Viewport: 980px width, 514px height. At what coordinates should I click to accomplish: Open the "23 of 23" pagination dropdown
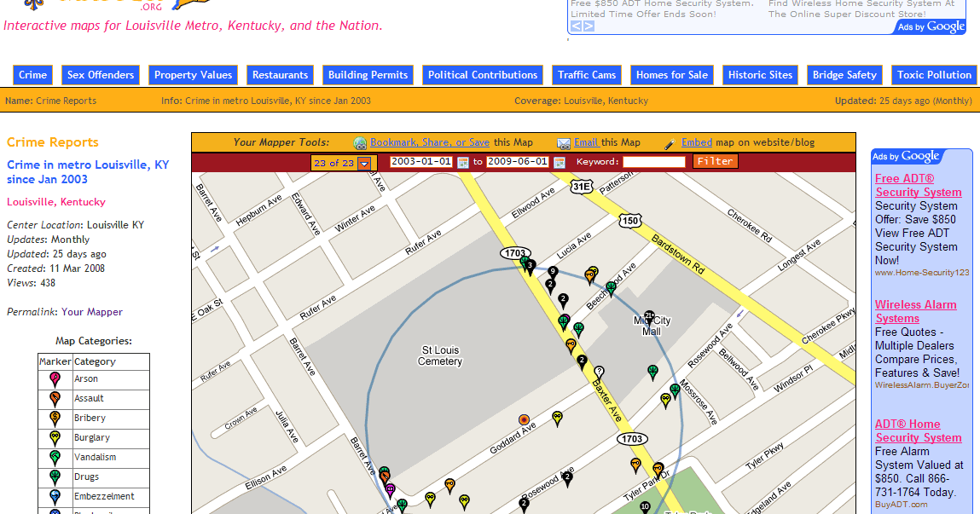364,161
